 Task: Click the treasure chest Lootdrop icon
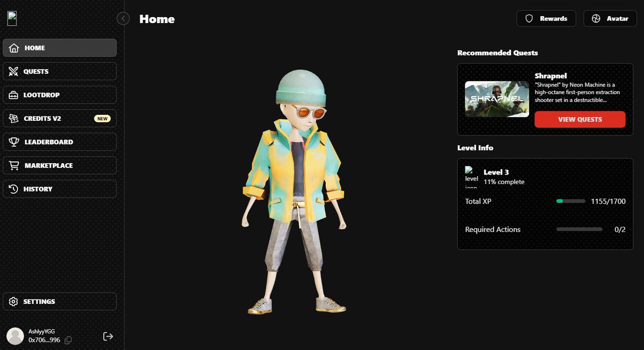coord(14,95)
